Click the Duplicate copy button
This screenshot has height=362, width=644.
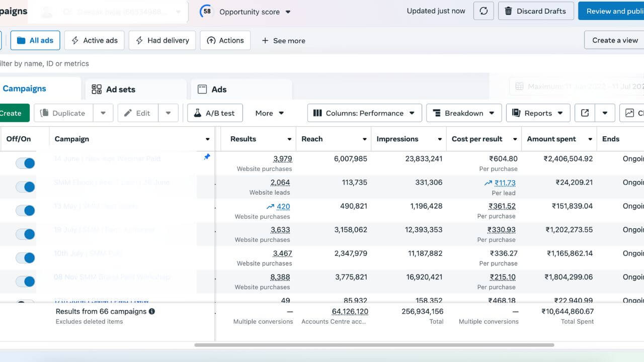point(63,113)
